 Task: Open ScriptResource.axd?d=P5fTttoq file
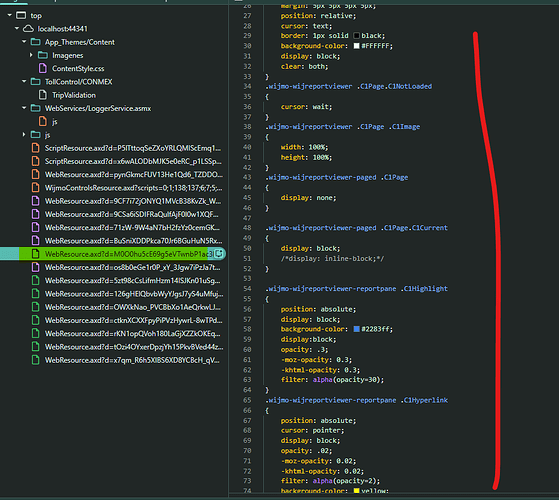[x=133, y=148]
